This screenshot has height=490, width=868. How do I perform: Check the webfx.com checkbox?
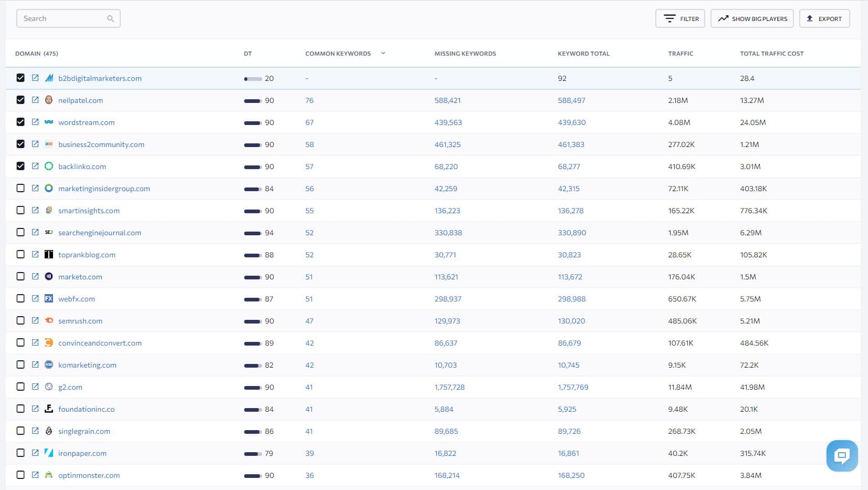[x=20, y=298]
